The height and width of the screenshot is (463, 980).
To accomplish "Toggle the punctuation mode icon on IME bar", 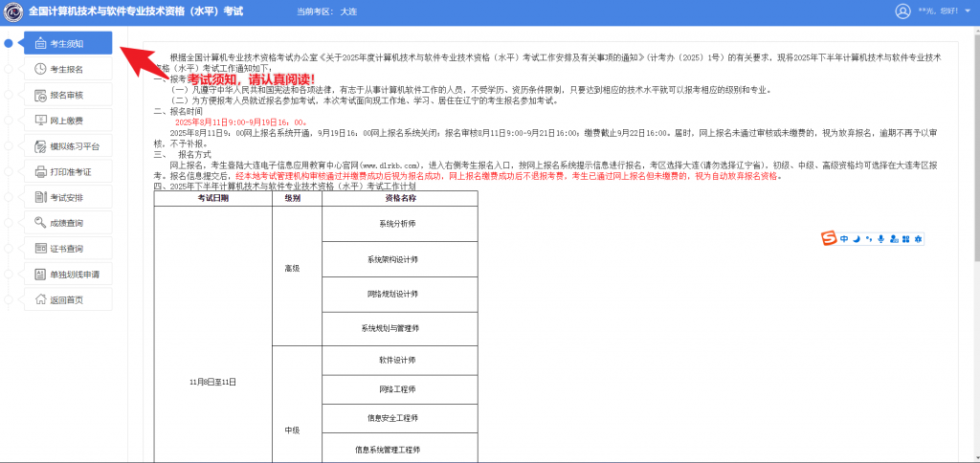I will 869,239.
